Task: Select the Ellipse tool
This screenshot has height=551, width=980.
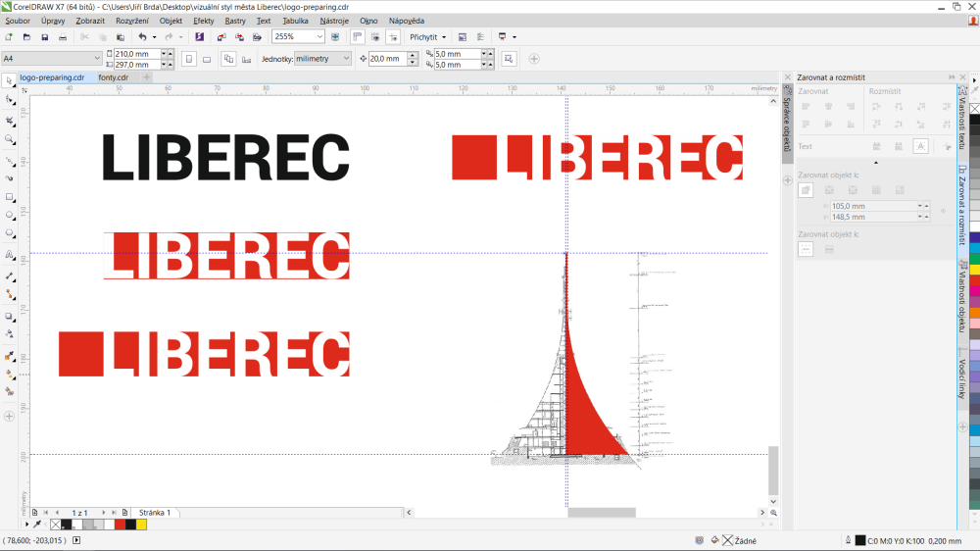Action: (10, 215)
